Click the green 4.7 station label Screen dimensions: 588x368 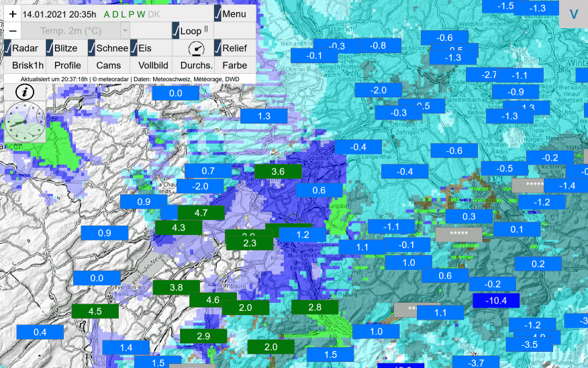pyautogui.click(x=201, y=213)
